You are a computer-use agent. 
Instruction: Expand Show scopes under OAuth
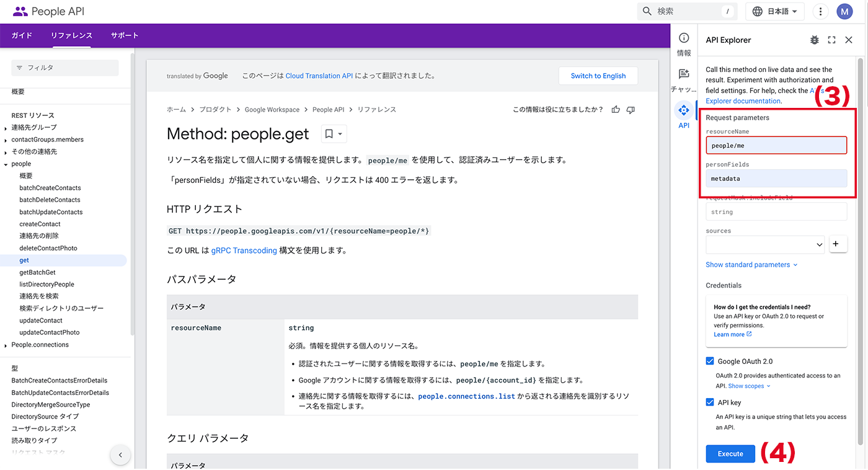pyautogui.click(x=749, y=386)
